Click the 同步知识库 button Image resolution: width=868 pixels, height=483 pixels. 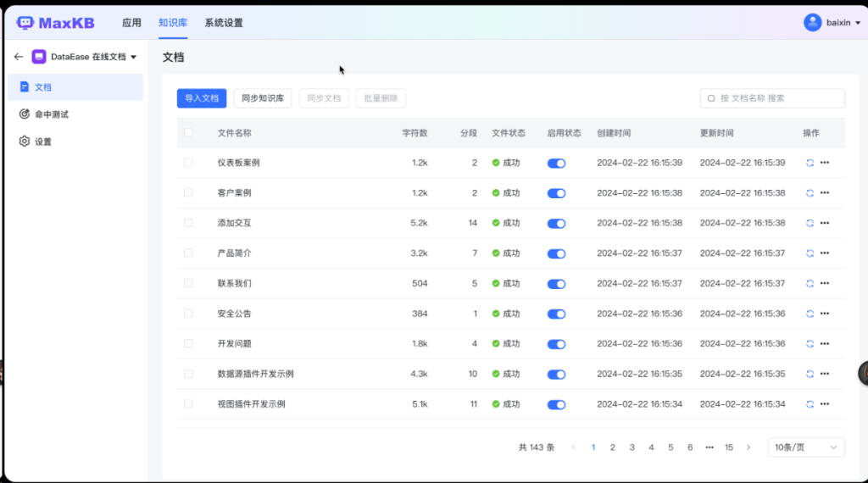pyautogui.click(x=263, y=98)
